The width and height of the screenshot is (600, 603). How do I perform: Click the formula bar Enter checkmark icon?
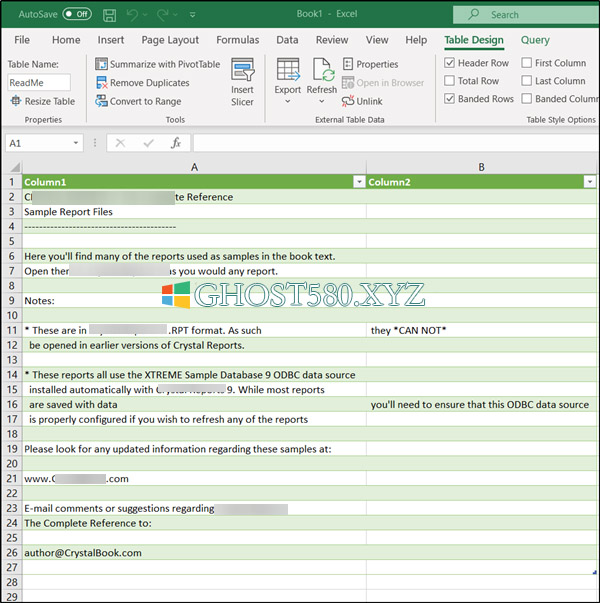148,143
